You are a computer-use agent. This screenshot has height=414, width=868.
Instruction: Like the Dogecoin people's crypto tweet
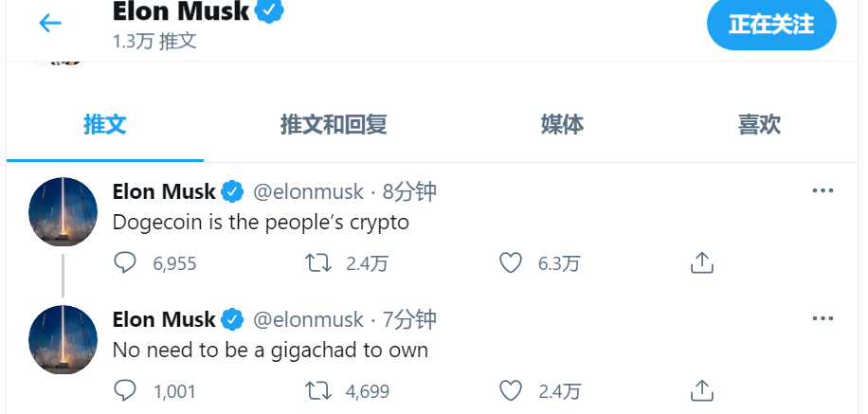[511, 262]
